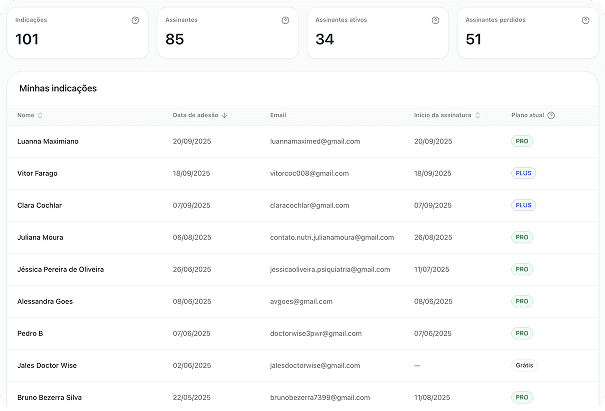Click PRO badge for Bruno Bezerra Silva

(x=522, y=397)
